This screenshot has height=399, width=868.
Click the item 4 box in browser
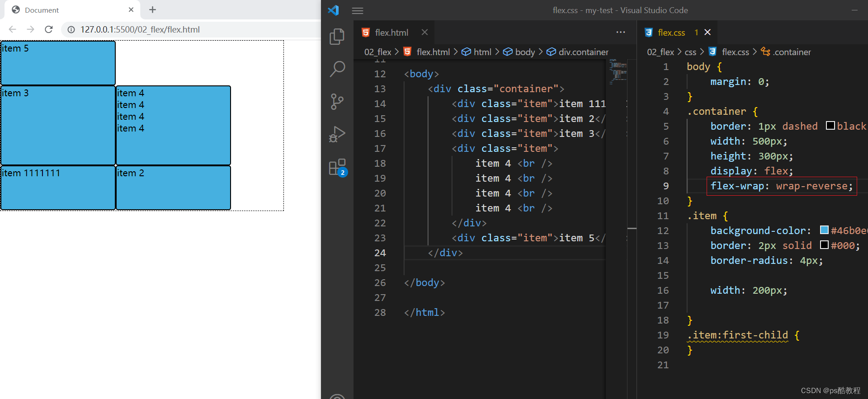pyautogui.click(x=173, y=125)
